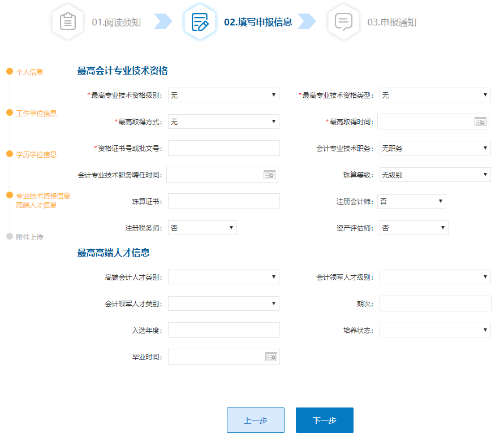This screenshot has height=438, width=504.
Task: Open the 注册税务师 dropdown
Action: [203, 228]
